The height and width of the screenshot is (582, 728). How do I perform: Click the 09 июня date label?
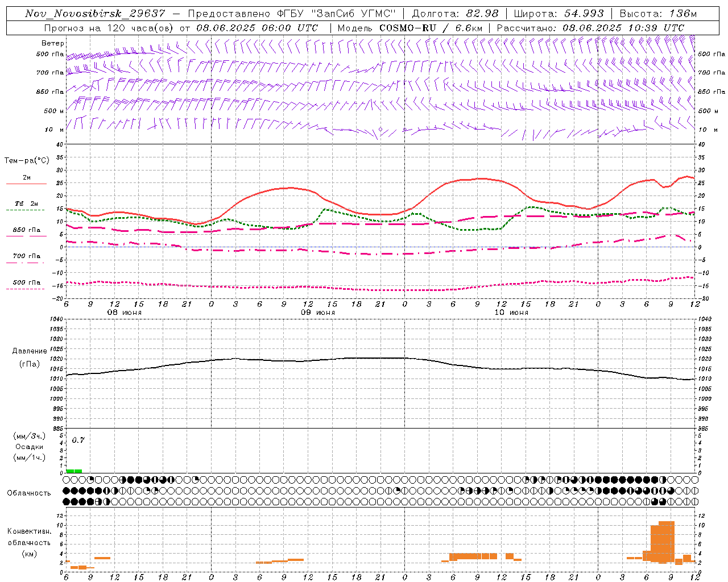pyautogui.click(x=318, y=313)
